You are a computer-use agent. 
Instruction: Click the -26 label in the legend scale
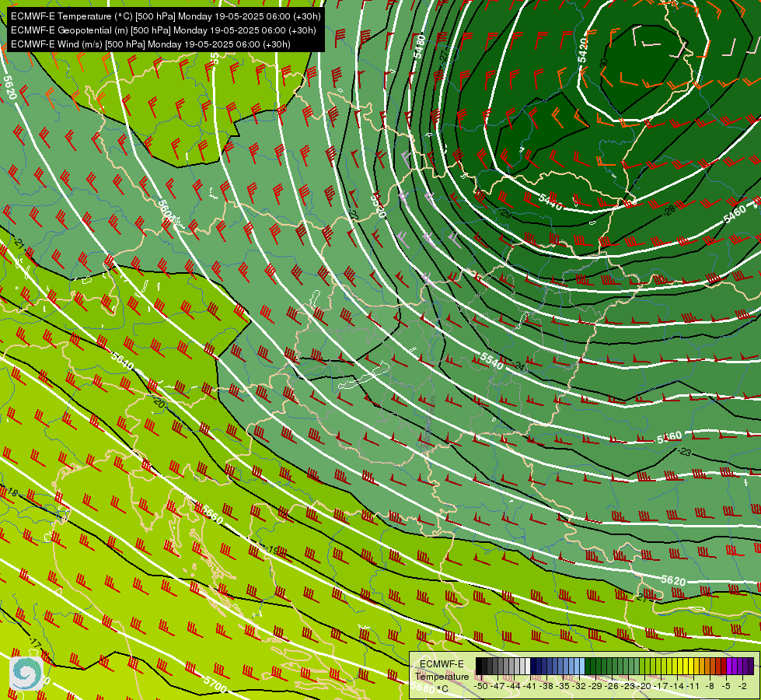(x=612, y=686)
